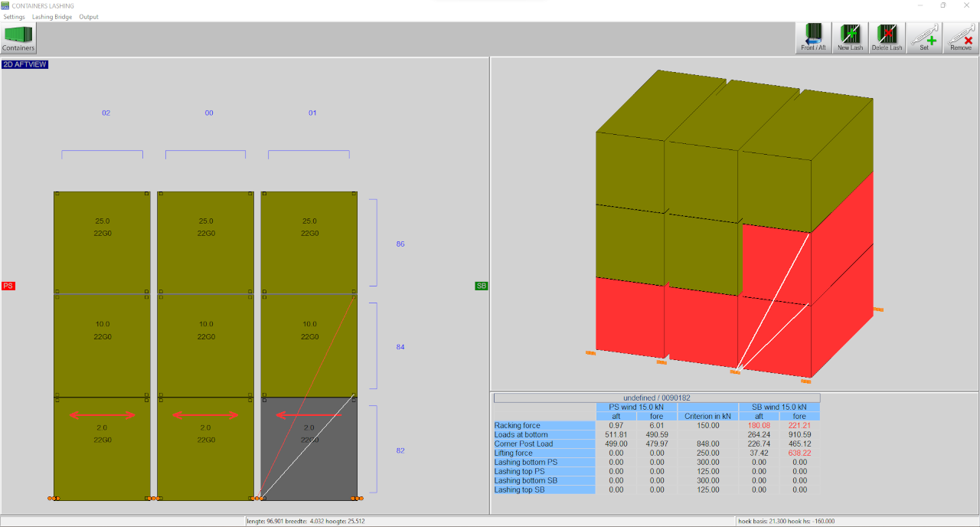Click the undefined / 0090182 table header

point(656,398)
